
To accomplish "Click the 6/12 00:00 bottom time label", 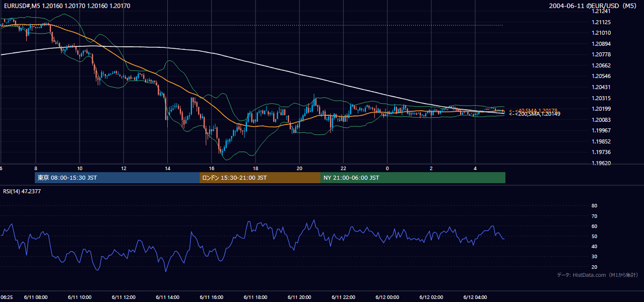I will (388, 297).
